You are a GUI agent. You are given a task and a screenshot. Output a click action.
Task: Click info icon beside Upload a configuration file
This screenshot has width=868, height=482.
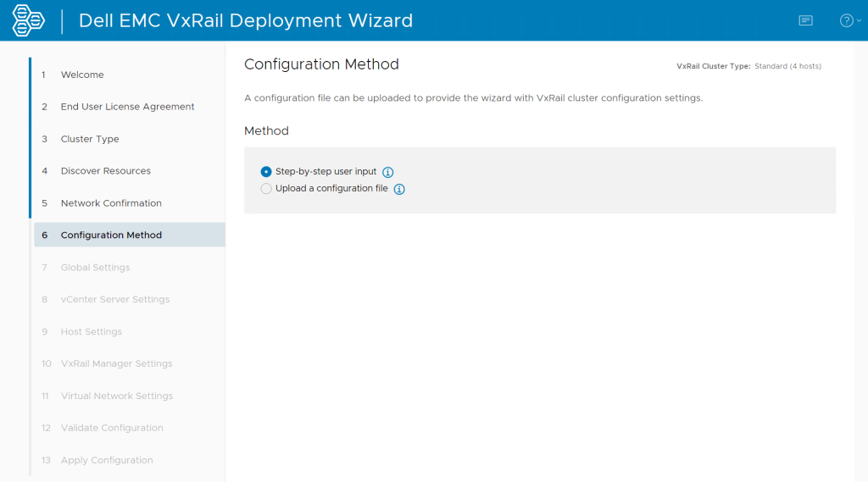[x=399, y=189]
